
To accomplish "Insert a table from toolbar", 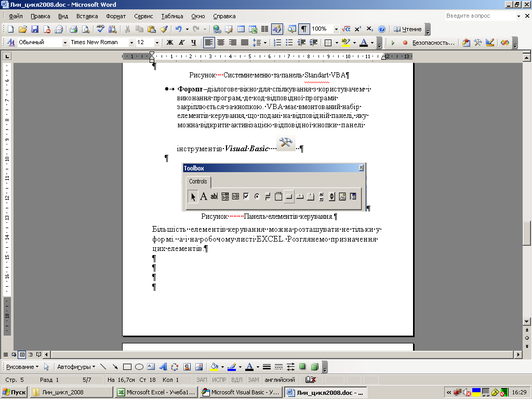I will coord(241,29).
